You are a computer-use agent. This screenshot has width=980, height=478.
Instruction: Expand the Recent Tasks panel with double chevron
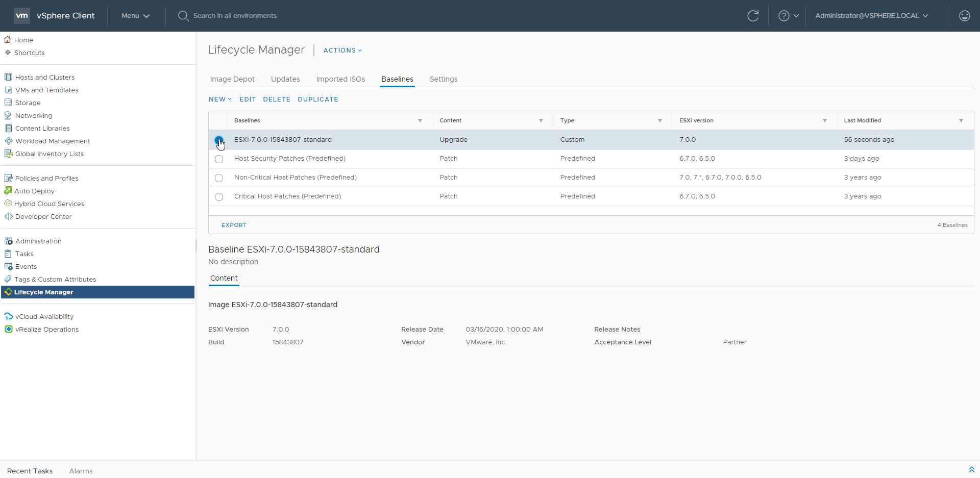pyautogui.click(x=971, y=470)
